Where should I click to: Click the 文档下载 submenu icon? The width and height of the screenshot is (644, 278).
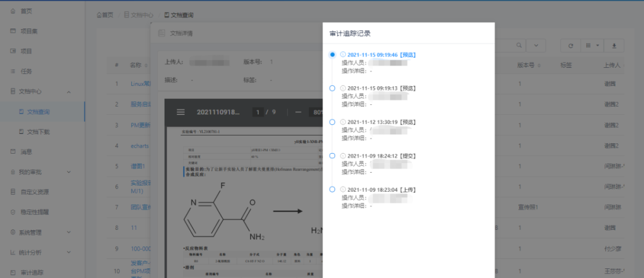[x=21, y=132]
